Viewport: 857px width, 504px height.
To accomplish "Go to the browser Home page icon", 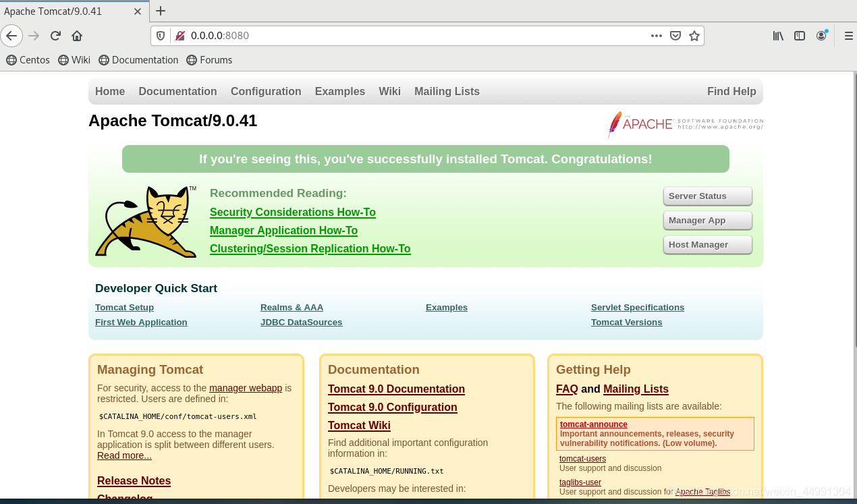I will pos(77,36).
